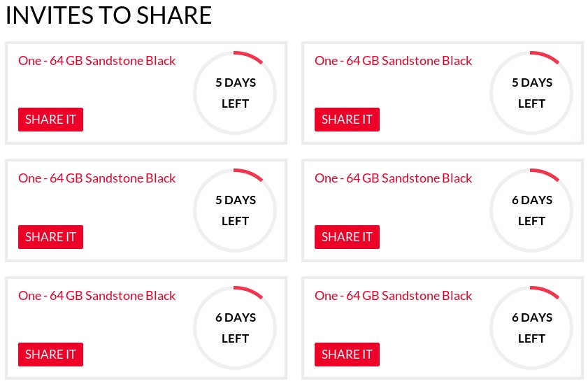This screenshot has width=588, height=386.
Task: Select the middle-left 5 DAYS LEFT progress circle
Action: click(x=235, y=210)
